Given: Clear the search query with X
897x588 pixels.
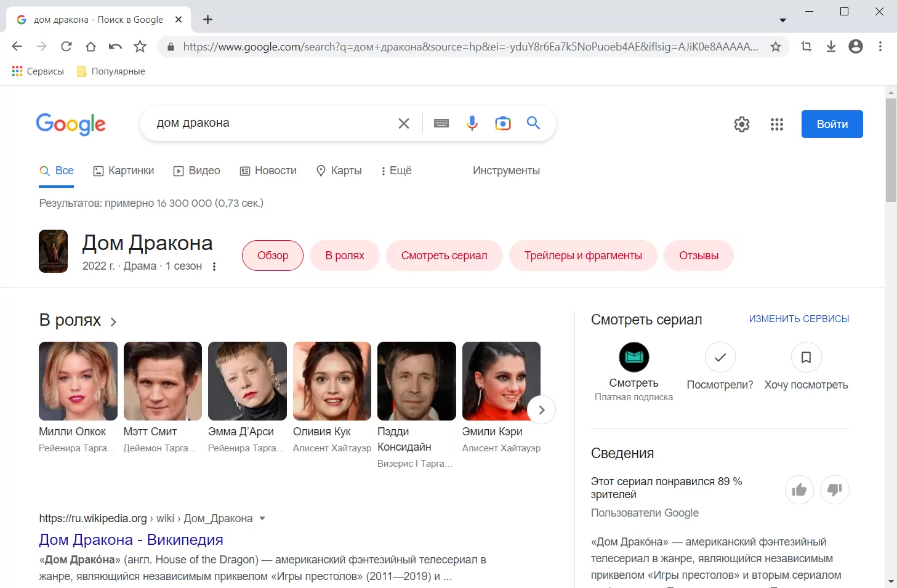Looking at the screenshot, I should tap(404, 124).
